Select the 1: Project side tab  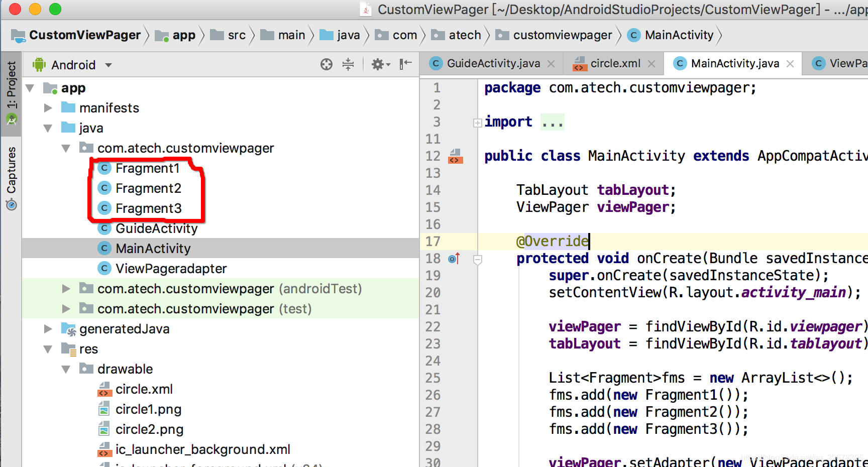[11, 93]
